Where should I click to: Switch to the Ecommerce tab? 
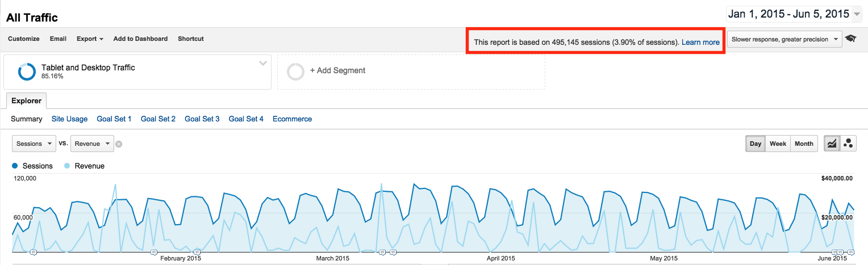coord(292,119)
